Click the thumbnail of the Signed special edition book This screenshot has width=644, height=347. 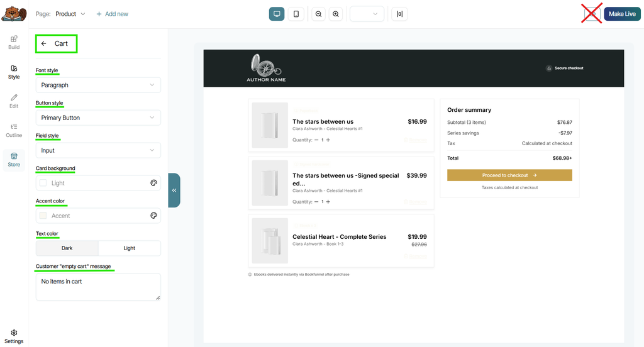tap(270, 183)
